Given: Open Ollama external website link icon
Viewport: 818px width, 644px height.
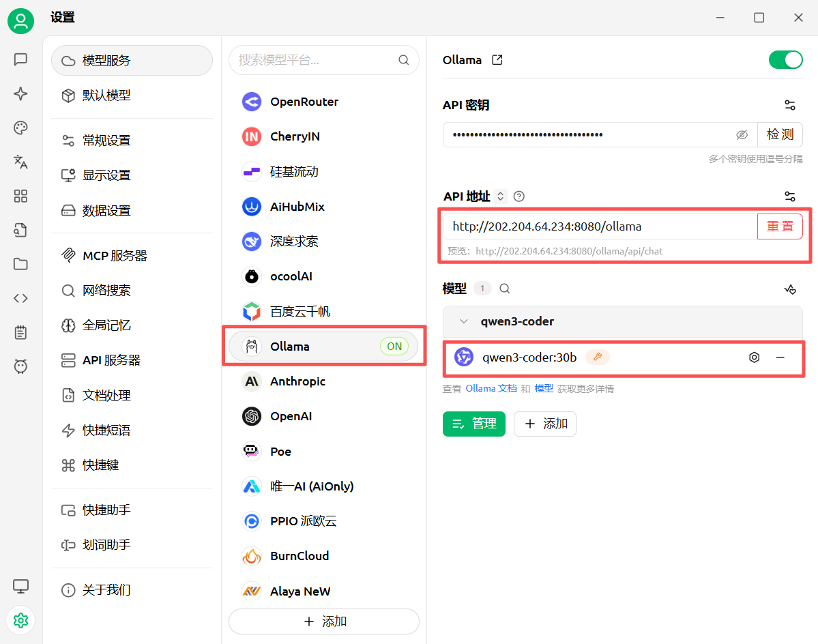Looking at the screenshot, I should click(497, 60).
